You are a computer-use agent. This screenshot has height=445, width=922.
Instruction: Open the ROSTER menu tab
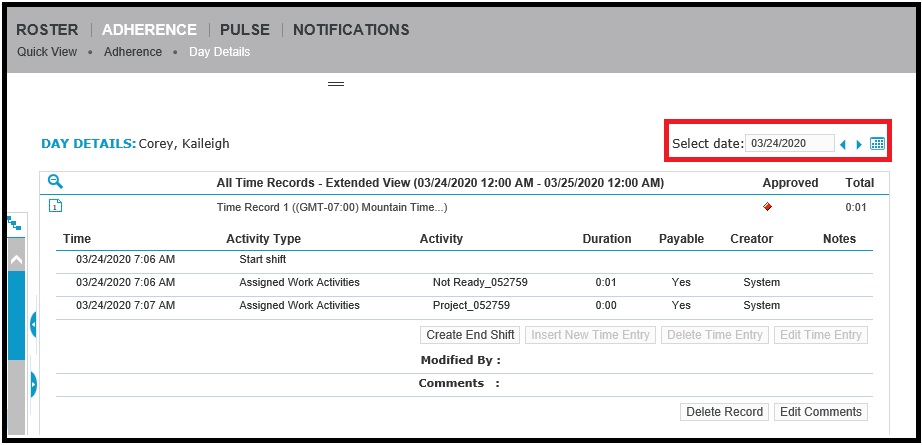click(x=47, y=30)
